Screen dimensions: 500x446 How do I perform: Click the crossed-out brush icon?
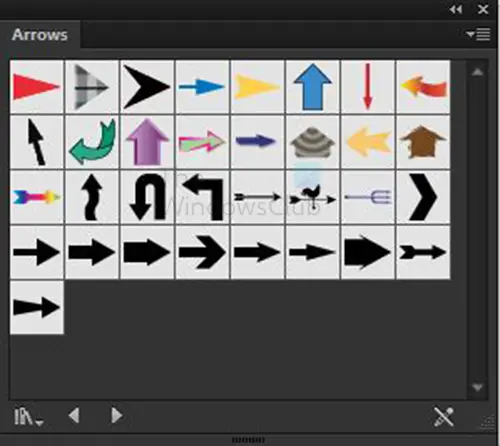(444, 416)
